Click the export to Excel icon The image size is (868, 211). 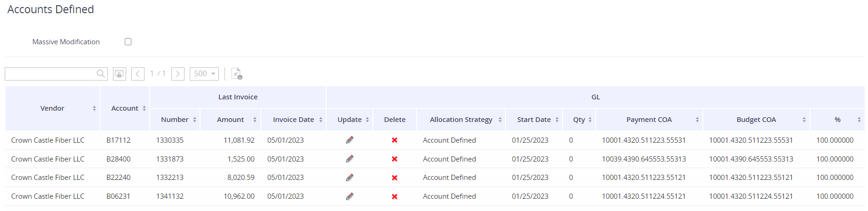pos(236,74)
